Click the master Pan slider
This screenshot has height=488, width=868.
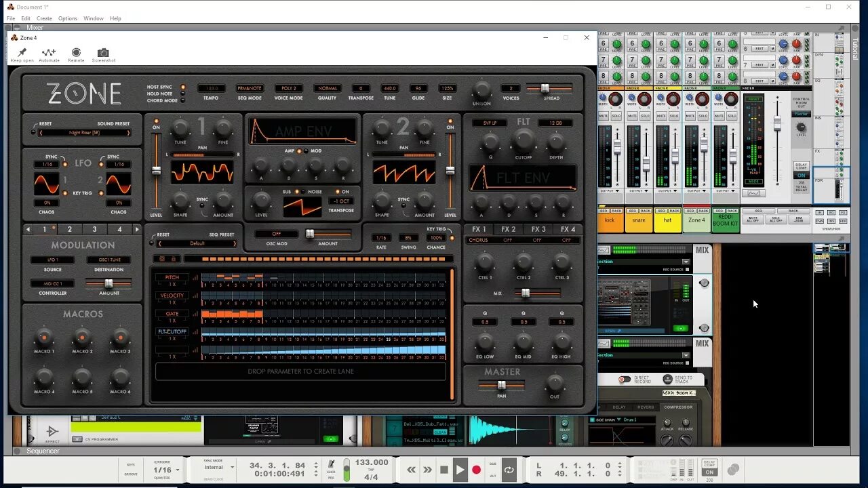click(x=502, y=385)
